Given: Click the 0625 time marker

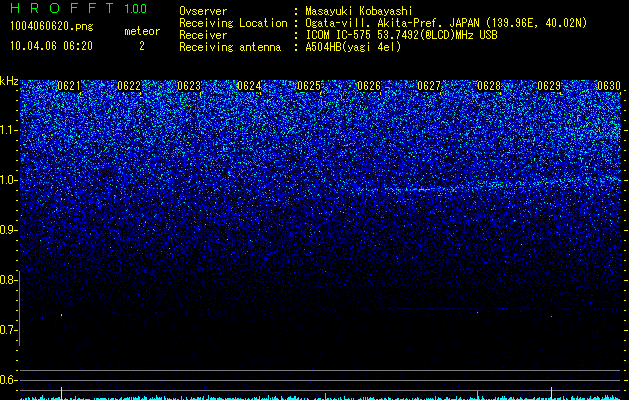Looking at the screenshot, I should 309,86.
